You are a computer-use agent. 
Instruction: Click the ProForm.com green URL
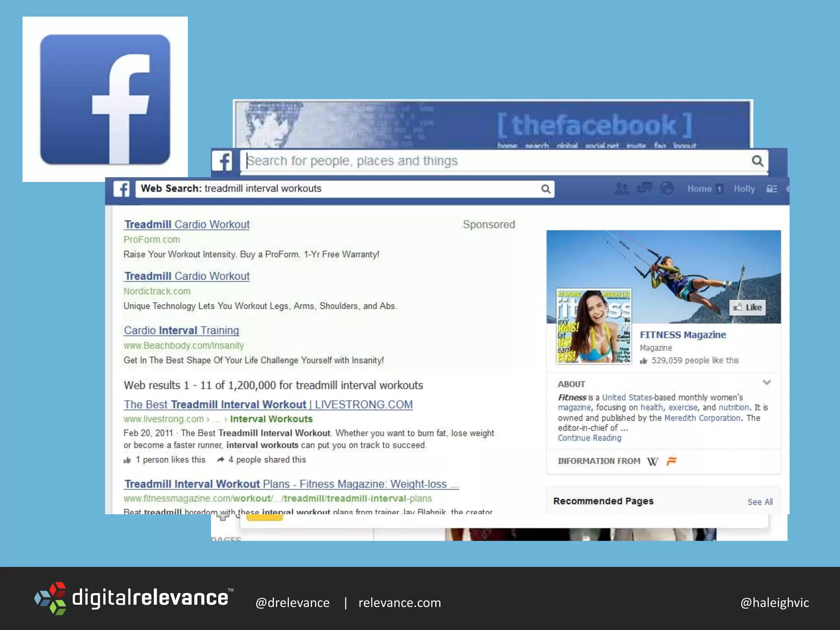point(152,240)
